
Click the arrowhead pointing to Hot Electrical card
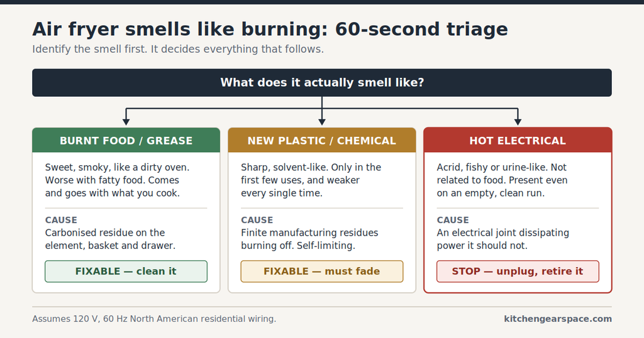pos(518,122)
